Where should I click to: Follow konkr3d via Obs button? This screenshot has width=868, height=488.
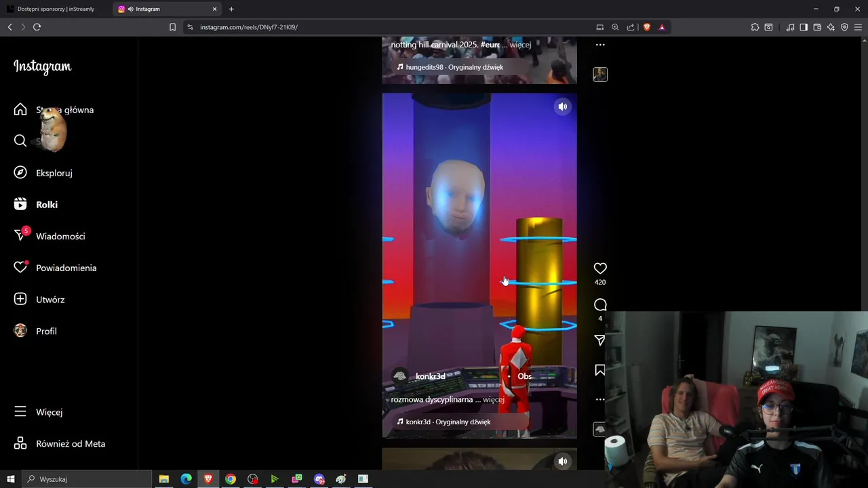[x=525, y=376]
